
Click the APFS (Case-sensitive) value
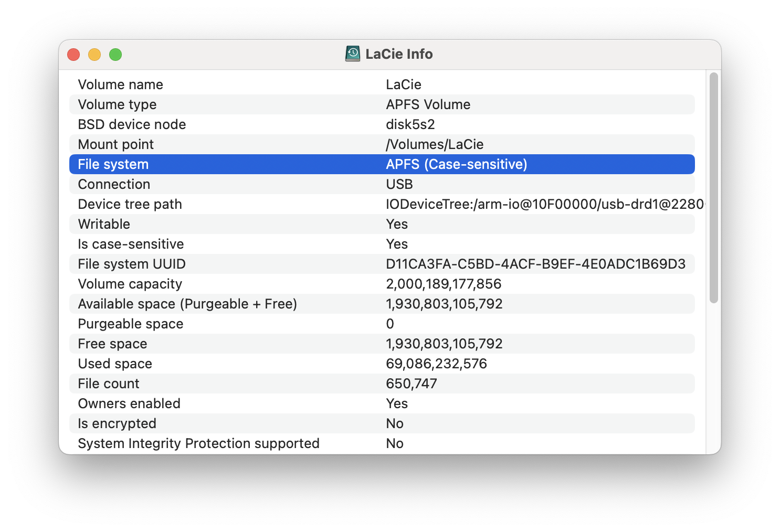(457, 164)
